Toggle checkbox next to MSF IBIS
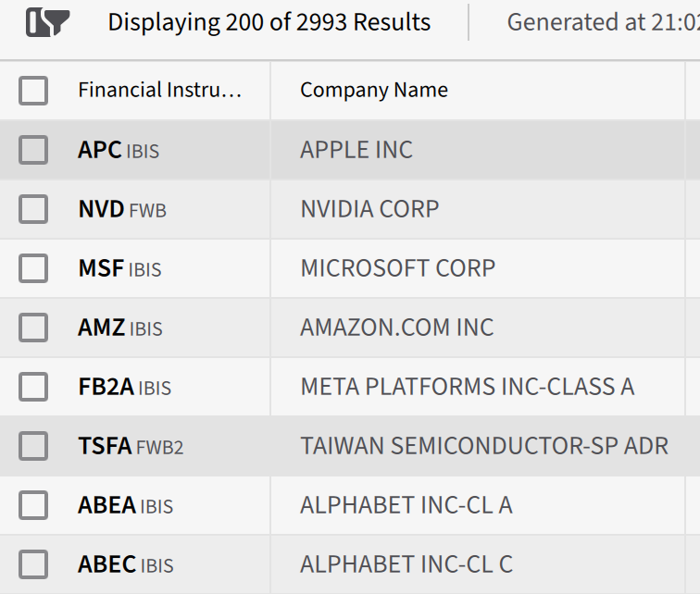The image size is (700, 594). pos(33,268)
